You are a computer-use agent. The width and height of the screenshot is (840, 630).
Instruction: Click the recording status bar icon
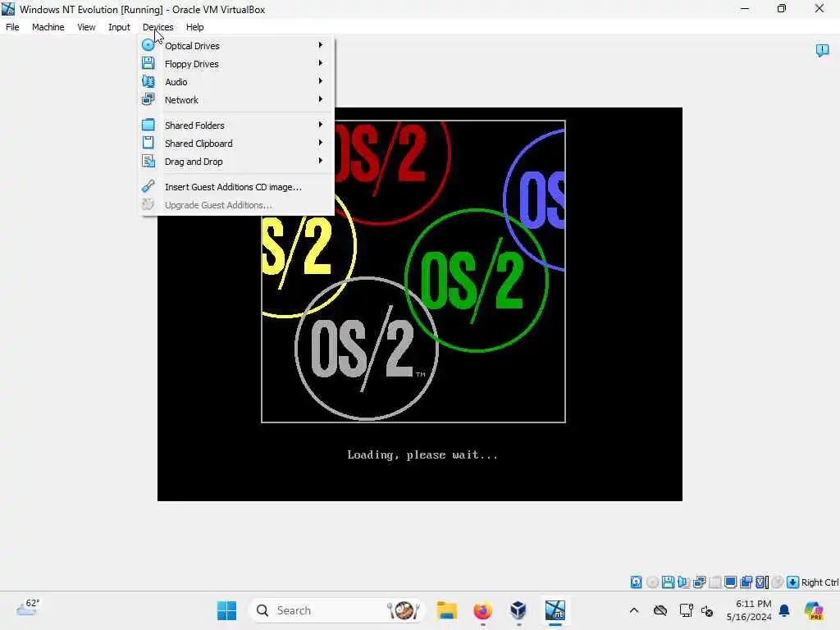(746, 582)
